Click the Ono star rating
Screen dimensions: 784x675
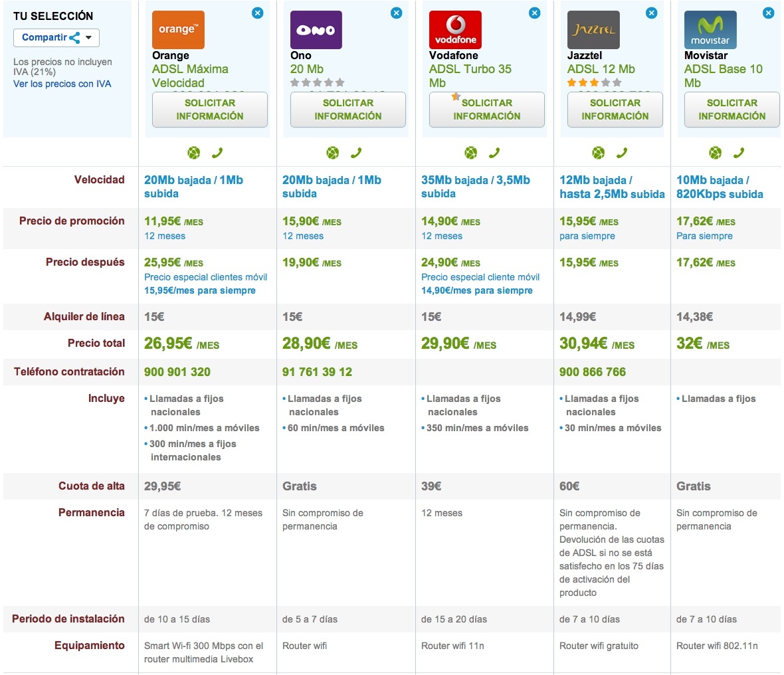[317, 82]
